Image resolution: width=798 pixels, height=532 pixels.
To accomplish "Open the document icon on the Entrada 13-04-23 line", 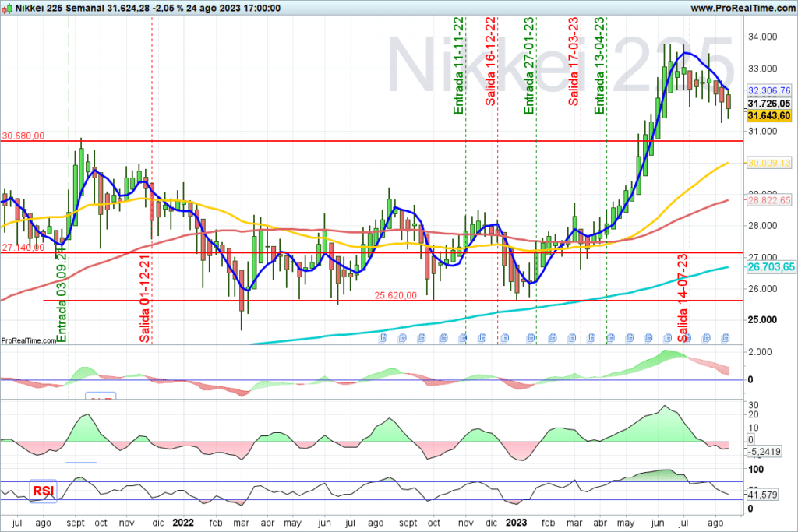I will coord(610,338).
